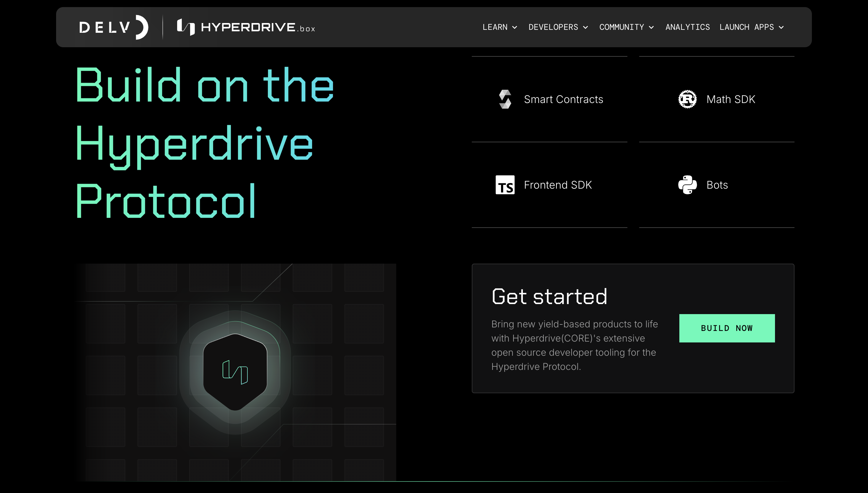
Task: Click the Hyperdrive hexagon logo illustration
Action: pyautogui.click(x=235, y=372)
